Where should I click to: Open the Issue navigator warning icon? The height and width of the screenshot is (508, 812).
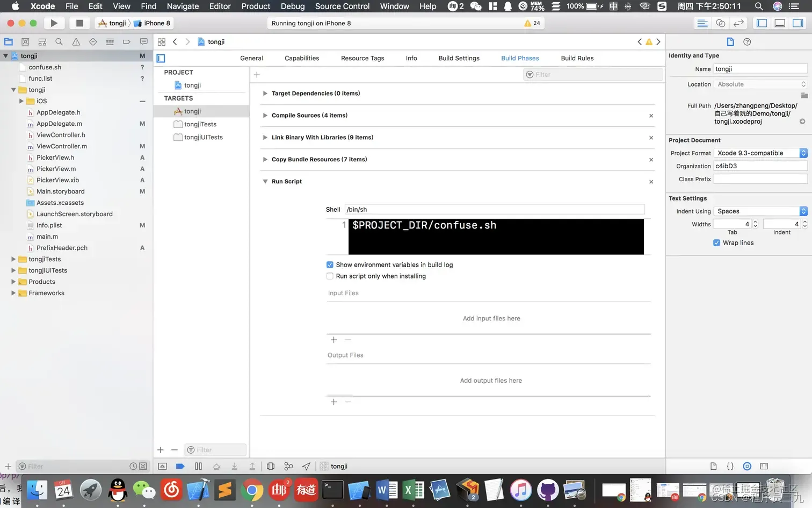click(76, 42)
